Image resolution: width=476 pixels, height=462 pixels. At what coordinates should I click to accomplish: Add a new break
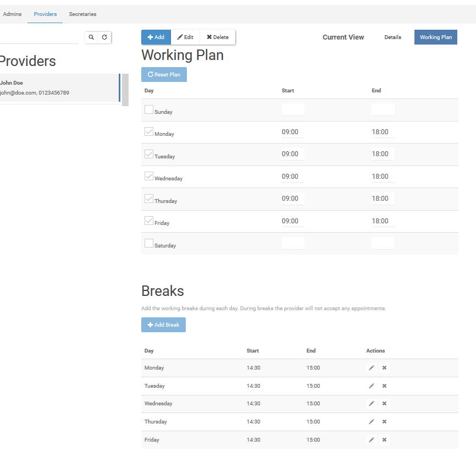coord(163,324)
